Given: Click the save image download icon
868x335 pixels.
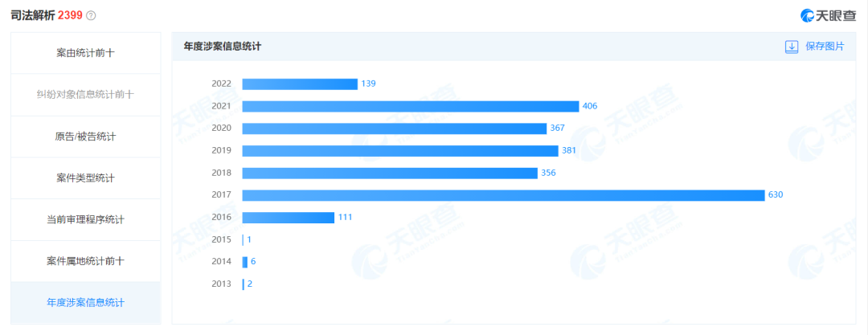Looking at the screenshot, I should coord(792,47).
